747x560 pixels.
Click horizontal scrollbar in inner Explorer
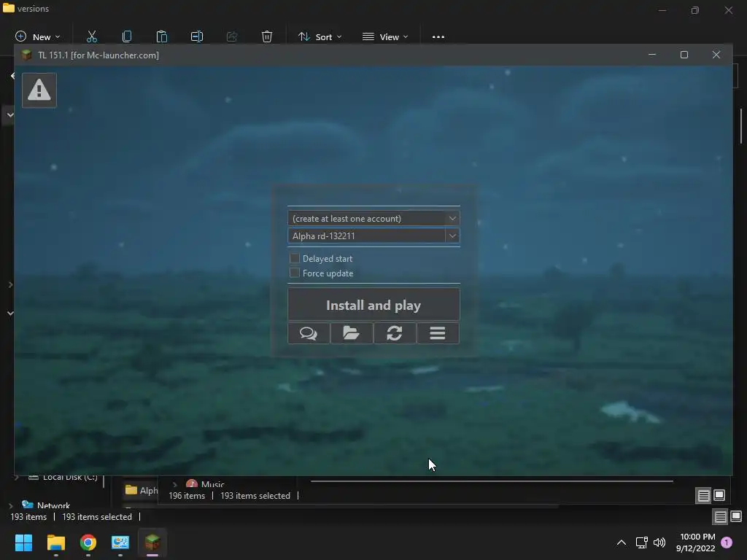[492, 481]
